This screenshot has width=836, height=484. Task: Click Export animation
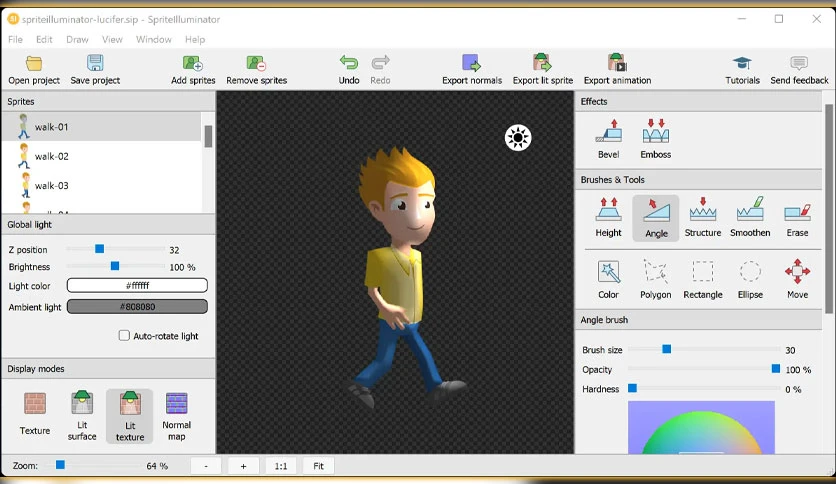[x=617, y=70]
